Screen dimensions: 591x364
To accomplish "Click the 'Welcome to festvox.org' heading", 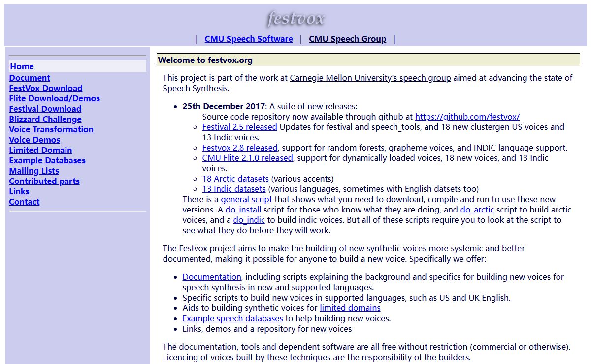I will 205,60.
